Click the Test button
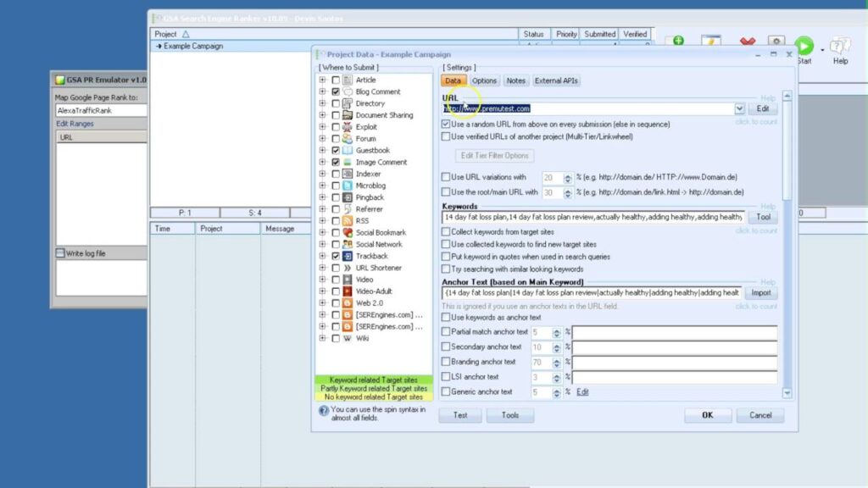 (x=460, y=415)
